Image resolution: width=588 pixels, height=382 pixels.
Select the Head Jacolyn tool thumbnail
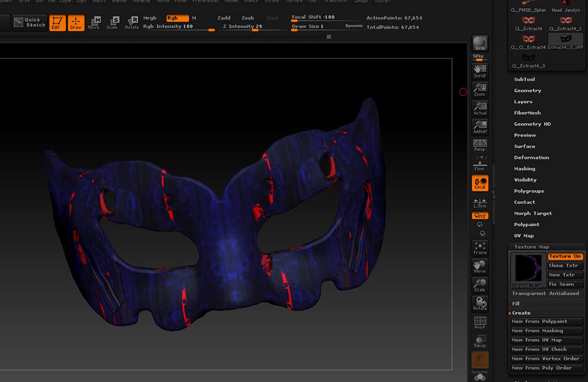566,7
